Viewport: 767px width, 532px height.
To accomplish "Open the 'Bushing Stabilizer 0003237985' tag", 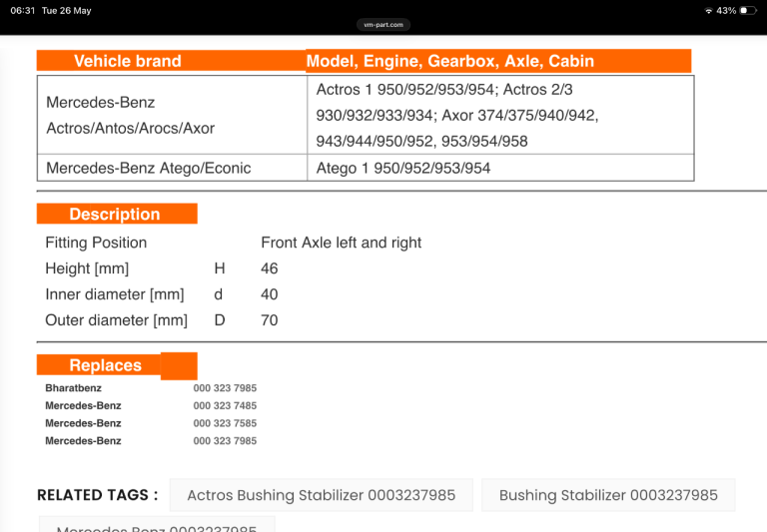I will (608, 495).
